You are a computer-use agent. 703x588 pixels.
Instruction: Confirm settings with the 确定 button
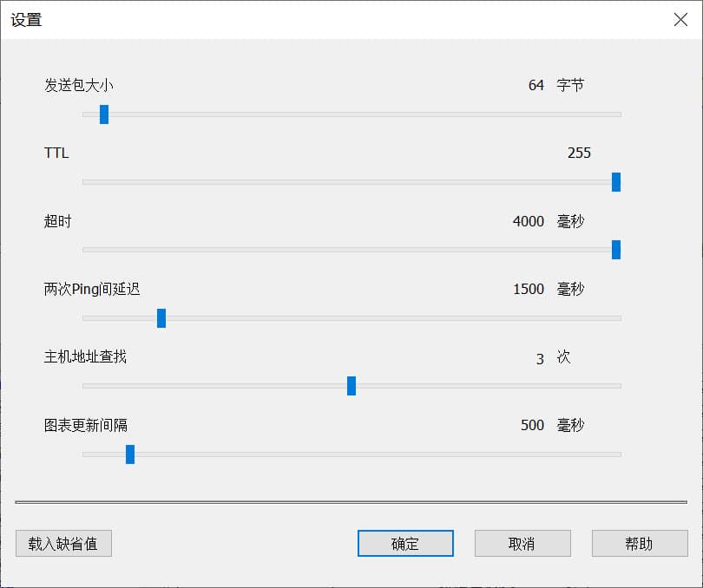405,544
